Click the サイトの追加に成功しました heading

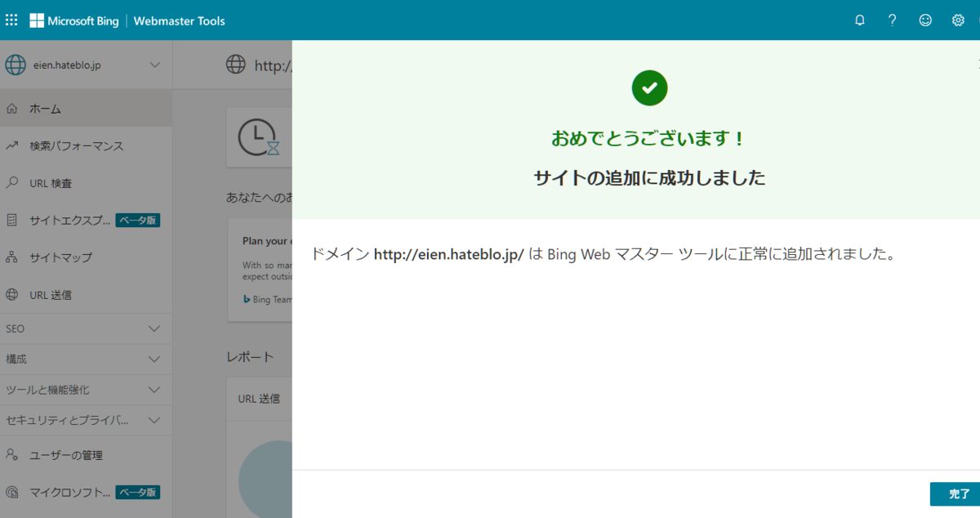point(649,177)
